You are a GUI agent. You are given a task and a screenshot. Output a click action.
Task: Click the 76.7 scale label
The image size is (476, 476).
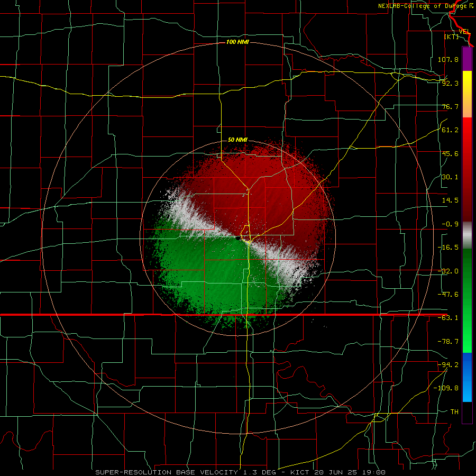[x=450, y=106]
